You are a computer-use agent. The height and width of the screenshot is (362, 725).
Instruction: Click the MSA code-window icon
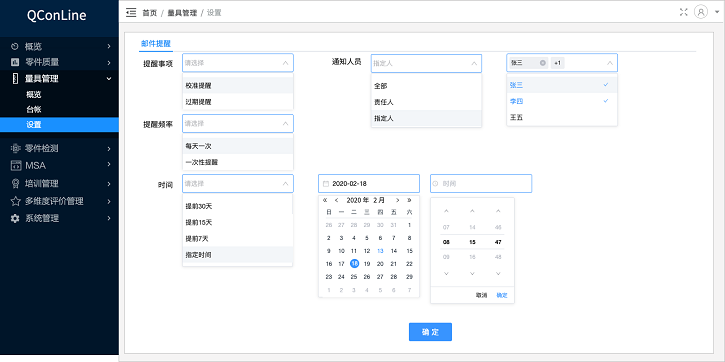click(16, 165)
